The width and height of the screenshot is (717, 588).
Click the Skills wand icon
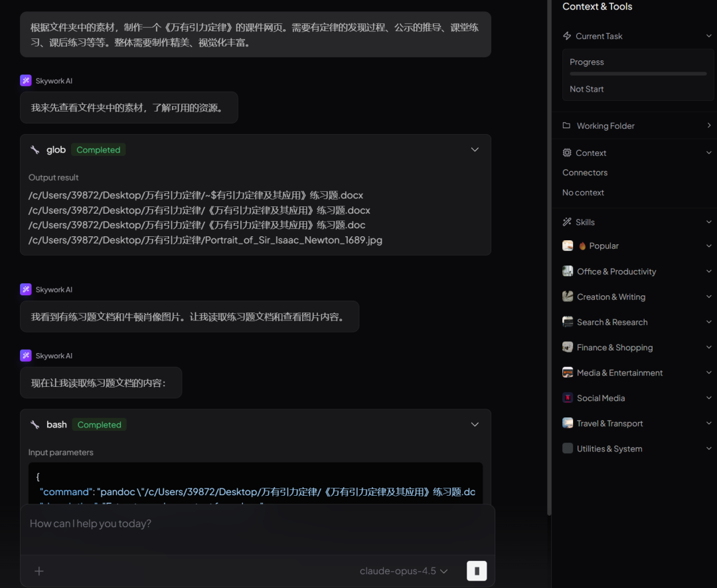pos(567,222)
